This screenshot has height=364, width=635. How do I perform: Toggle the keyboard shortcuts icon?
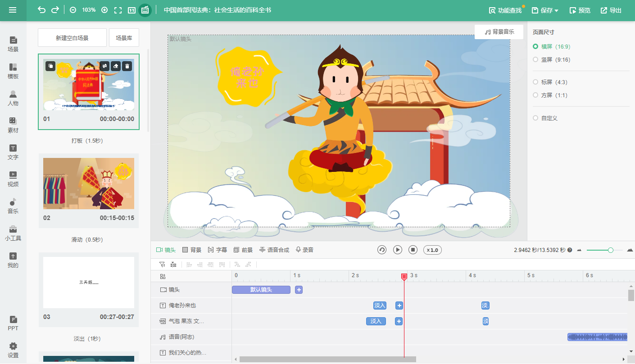145,10
